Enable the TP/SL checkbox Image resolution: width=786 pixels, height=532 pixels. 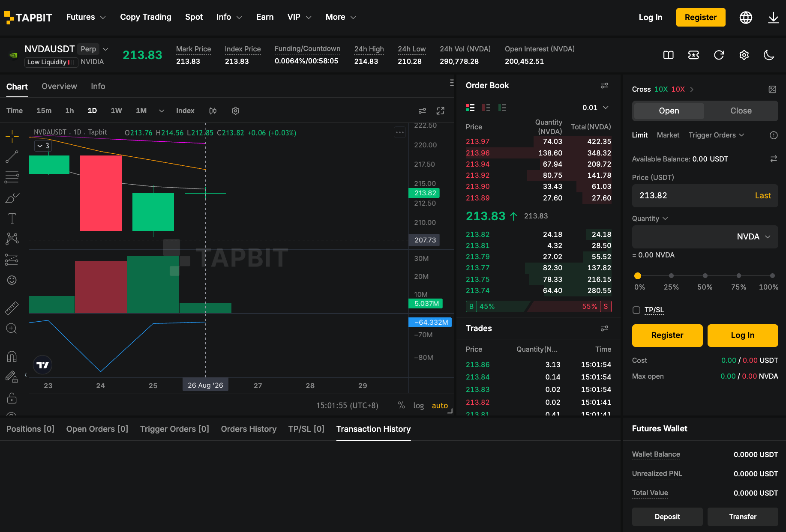(636, 310)
